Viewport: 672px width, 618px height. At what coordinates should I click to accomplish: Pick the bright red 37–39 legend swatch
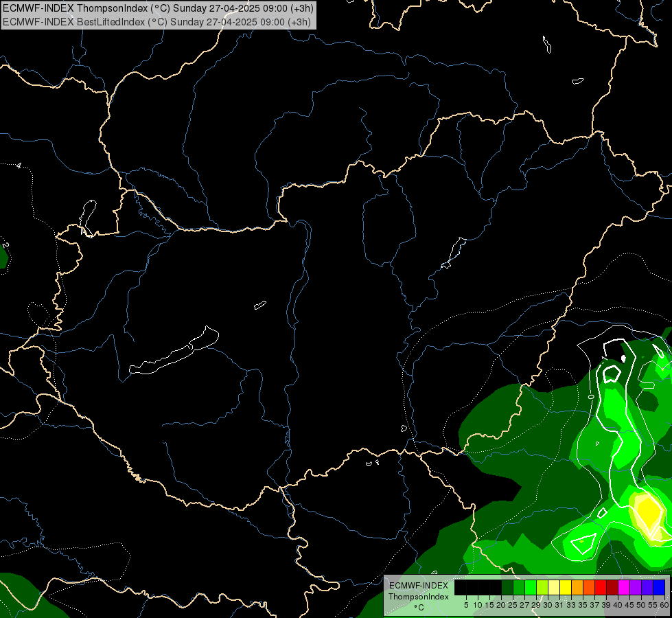click(x=601, y=588)
